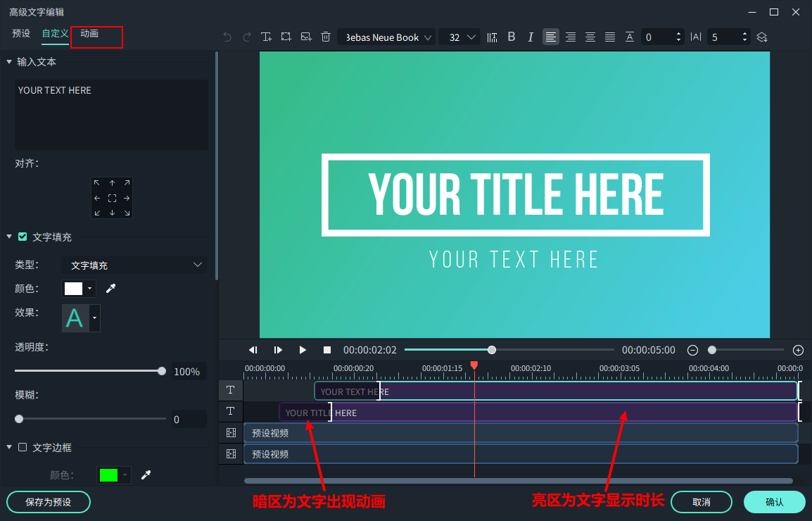
Task: Disable the 文字填充 checkbox
Action: pyautogui.click(x=23, y=237)
